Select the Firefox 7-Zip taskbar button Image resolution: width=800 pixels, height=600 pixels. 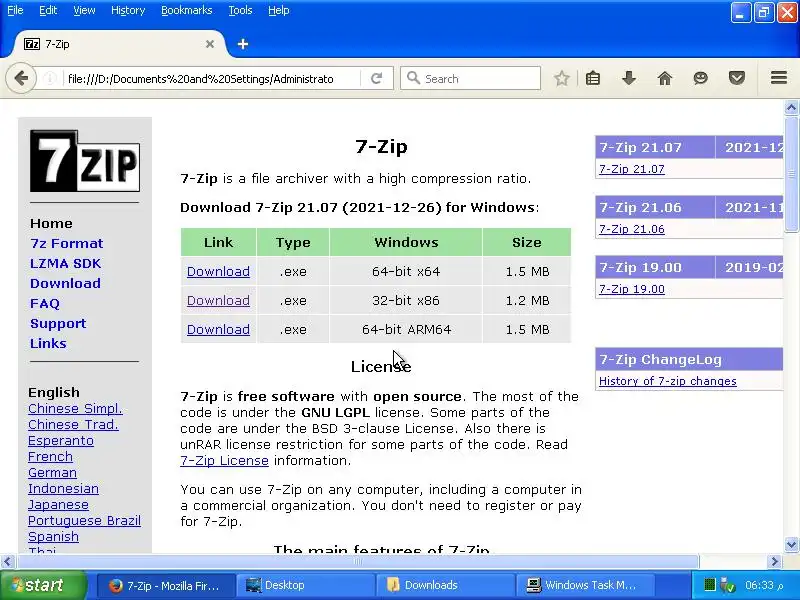(x=165, y=585)
